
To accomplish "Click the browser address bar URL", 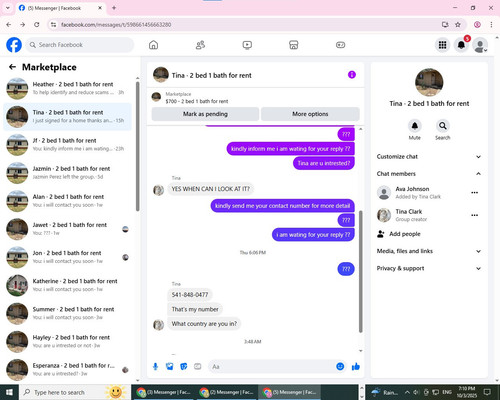I will pyautogui.click(x=116, y=25).
